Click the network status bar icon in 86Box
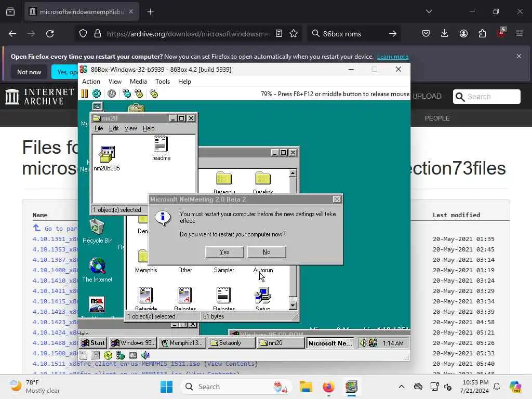Viewport: 532px width, 399px height. click(x=121, y=355)
